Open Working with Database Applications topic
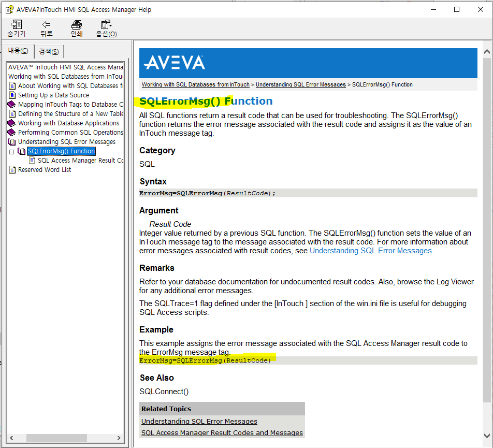Image resolution: width=493 pixels, height=448 pixels. (x=68, y=123)
